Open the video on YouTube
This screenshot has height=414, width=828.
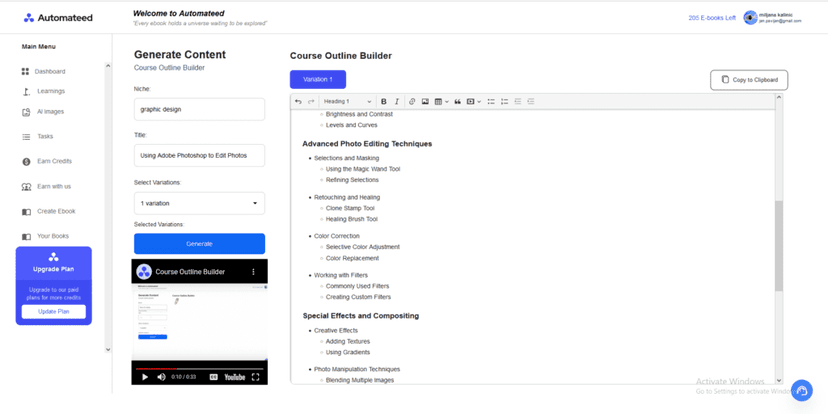click(235, 377)
